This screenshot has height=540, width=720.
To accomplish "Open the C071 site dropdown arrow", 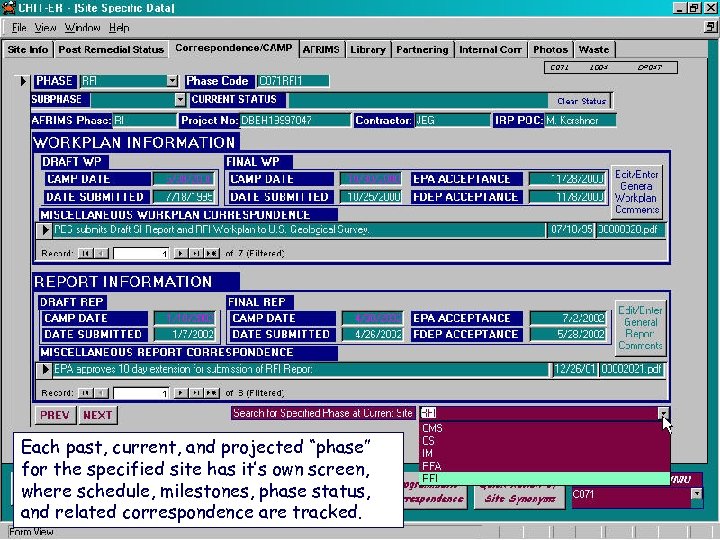I will [x=697, y=494].
